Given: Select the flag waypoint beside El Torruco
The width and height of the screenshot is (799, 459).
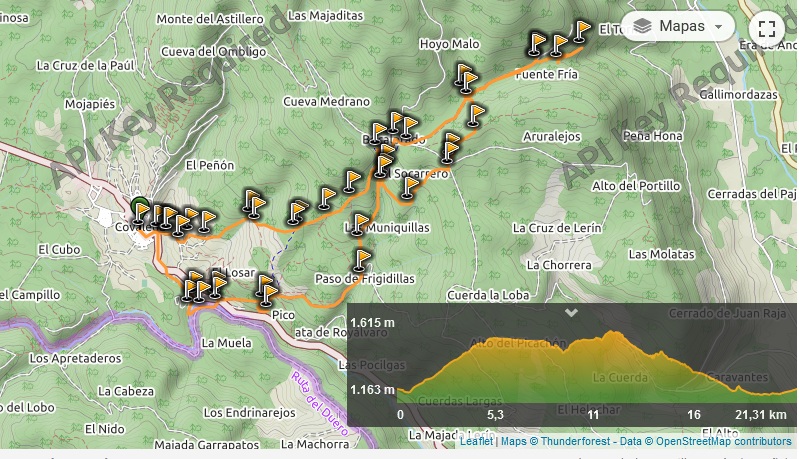Looking at the screenshot, I should click(x=580, y=31).
